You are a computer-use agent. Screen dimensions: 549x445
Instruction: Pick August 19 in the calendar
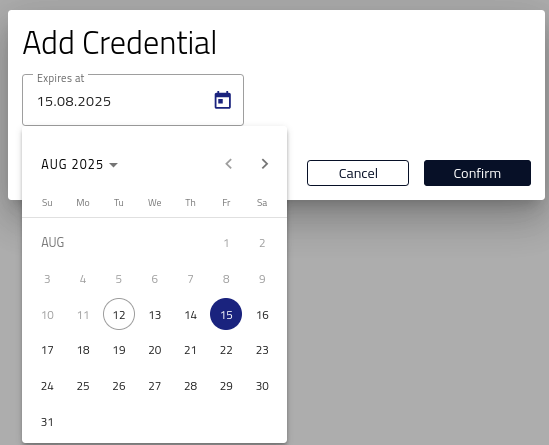click(119, 350)
